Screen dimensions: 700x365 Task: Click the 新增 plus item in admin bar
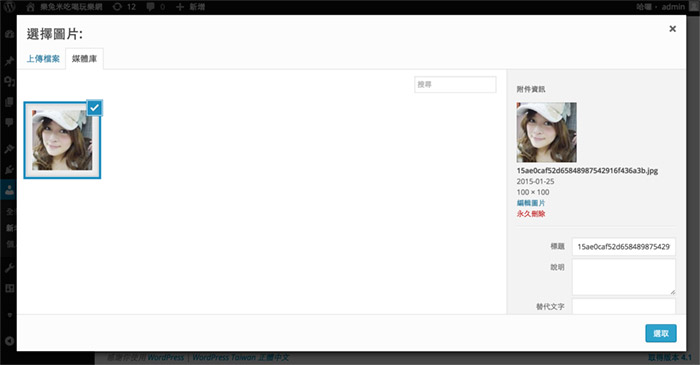coord(190,7)
